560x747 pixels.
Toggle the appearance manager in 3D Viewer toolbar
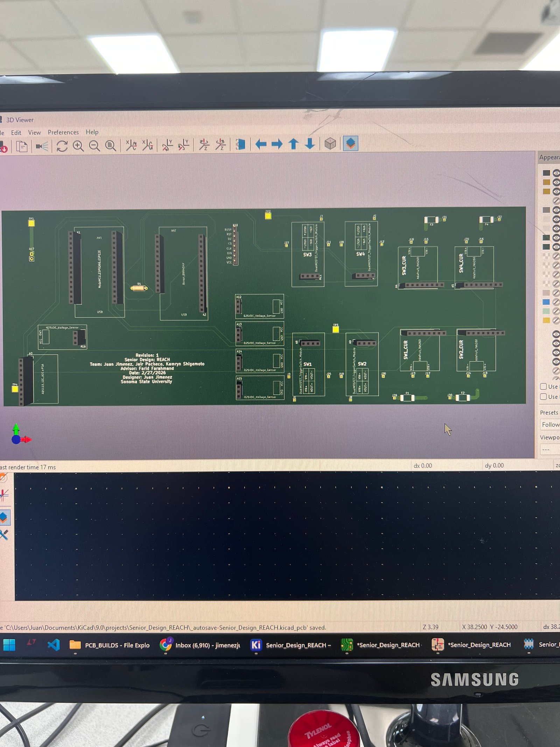[x=350, y=143]
